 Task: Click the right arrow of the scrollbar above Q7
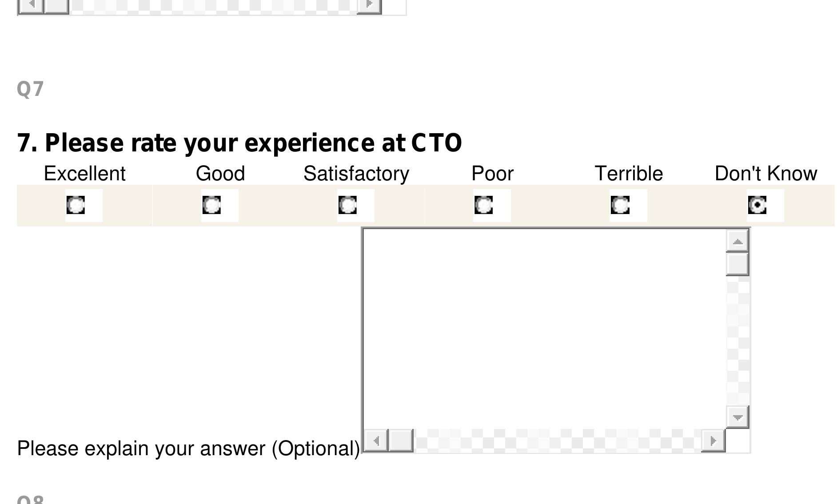[x=369, y=5]
